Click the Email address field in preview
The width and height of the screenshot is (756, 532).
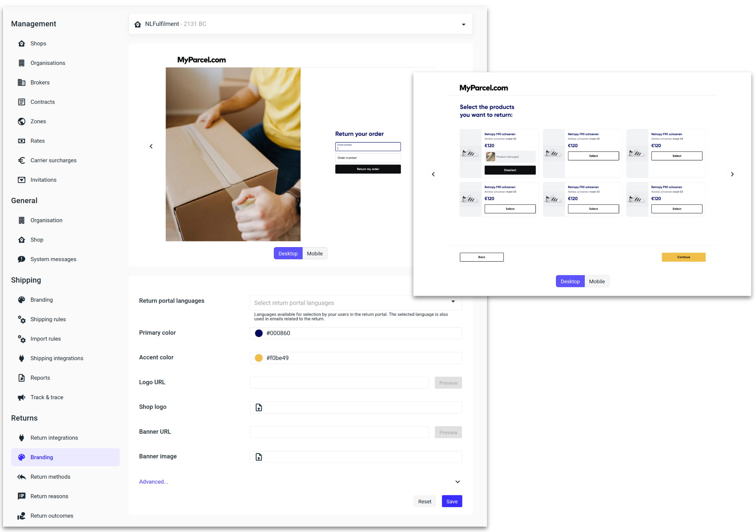[368, 147]
